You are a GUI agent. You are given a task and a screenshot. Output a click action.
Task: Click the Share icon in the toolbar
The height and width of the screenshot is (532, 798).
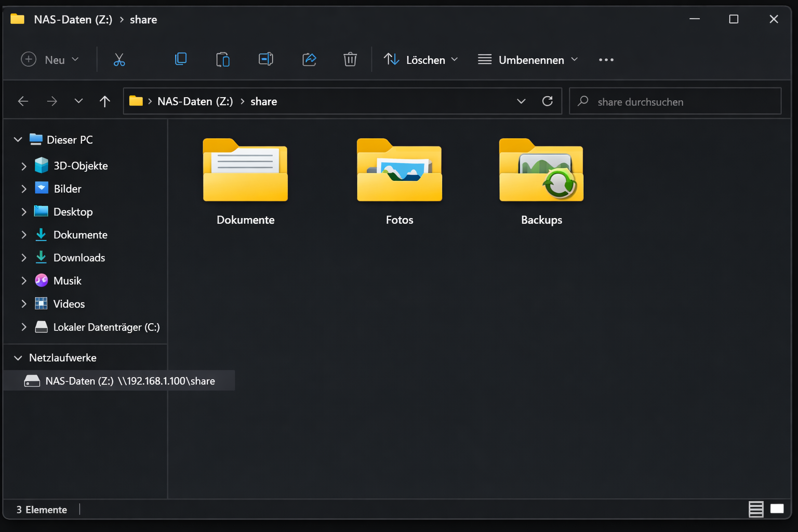(x=309, y=59)
